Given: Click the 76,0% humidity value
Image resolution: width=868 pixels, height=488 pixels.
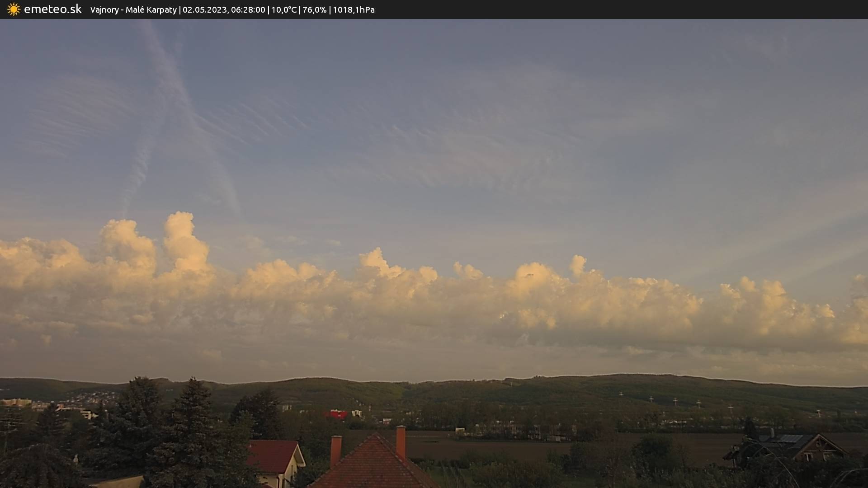Looking at the screenshot, I should click(x=314, y=10).
